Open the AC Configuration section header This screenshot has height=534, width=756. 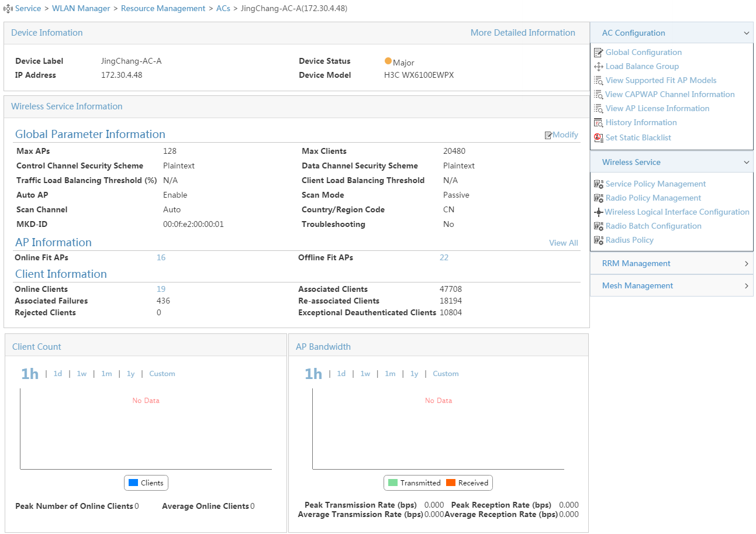(x=672, y=33)
